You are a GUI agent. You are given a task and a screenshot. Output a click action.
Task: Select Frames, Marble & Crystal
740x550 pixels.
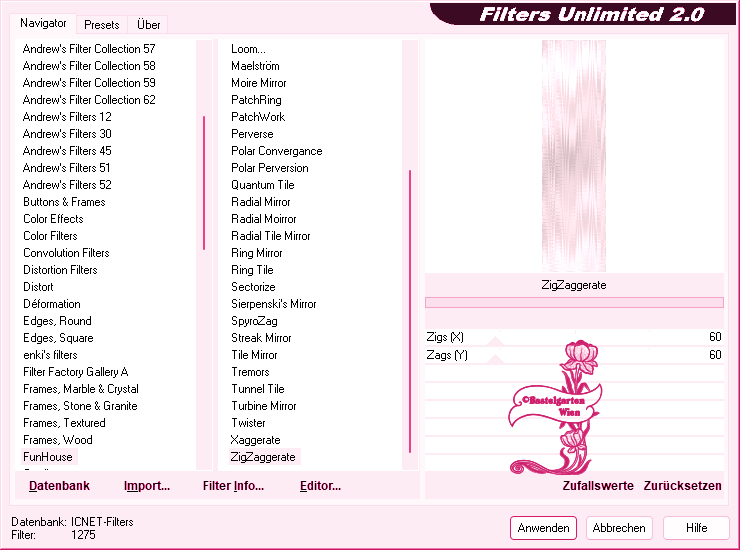tap(81, 389)
